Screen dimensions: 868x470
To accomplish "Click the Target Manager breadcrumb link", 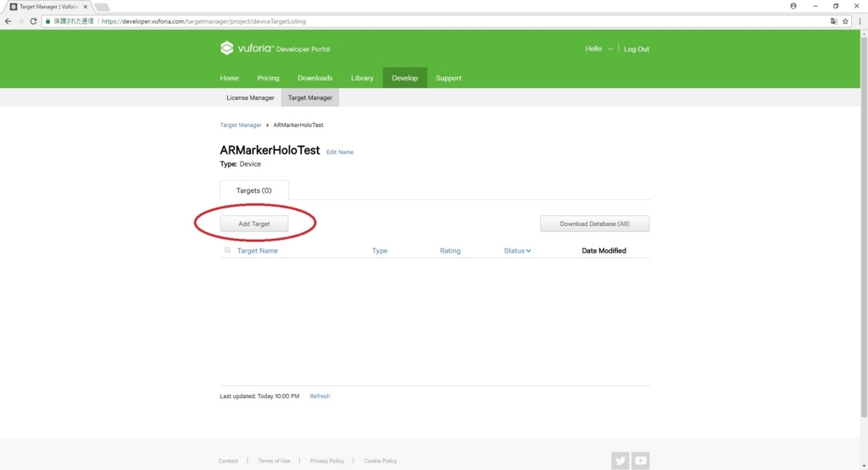I will pyautogui.click(x=240, y=125).
